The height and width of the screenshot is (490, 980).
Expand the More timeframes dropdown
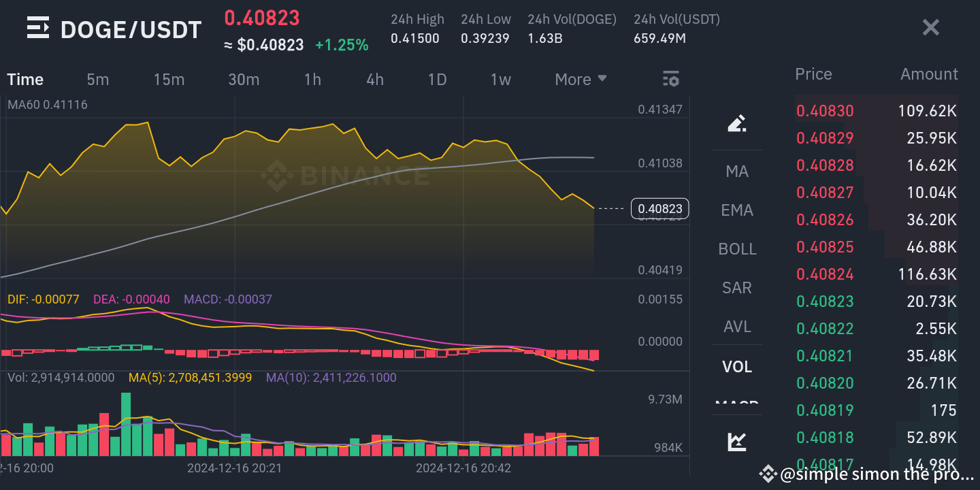pyautogui.click(x=580, y=79)
